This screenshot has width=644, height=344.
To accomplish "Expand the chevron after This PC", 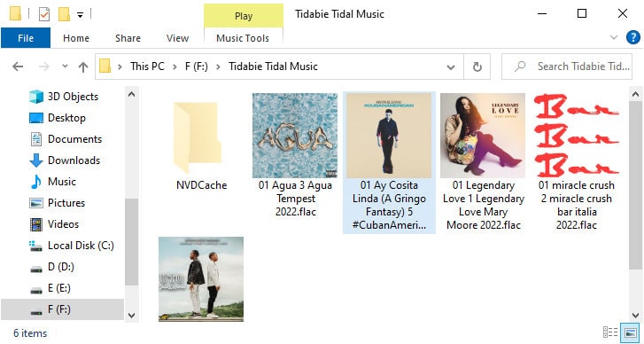I will click(175, 66).
